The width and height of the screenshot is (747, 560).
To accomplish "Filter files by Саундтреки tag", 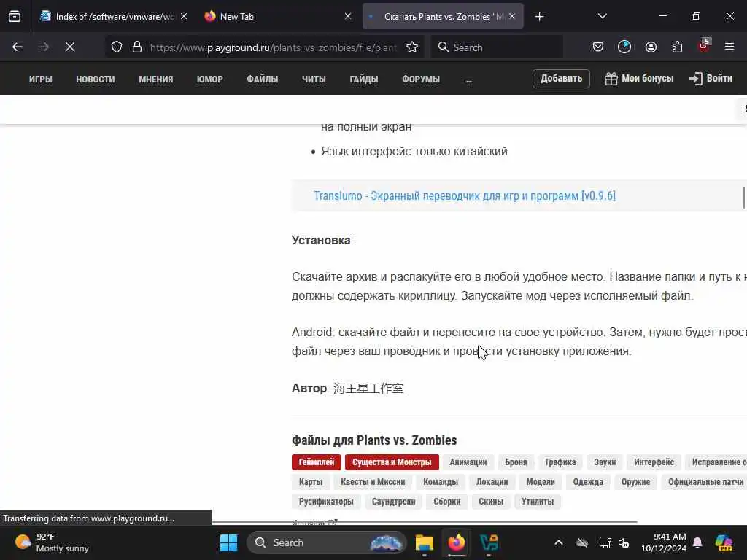I will coord(393,502).
